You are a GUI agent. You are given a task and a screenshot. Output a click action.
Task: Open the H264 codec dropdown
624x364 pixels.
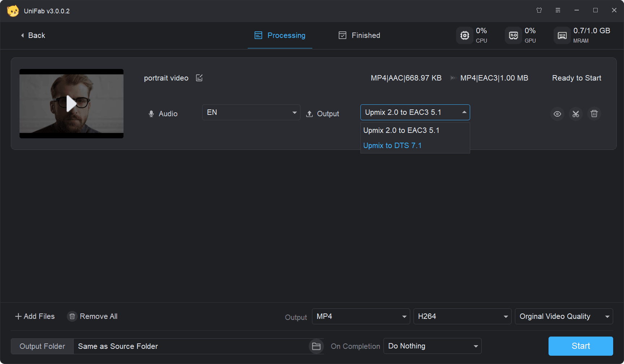(x=463, y=316)
